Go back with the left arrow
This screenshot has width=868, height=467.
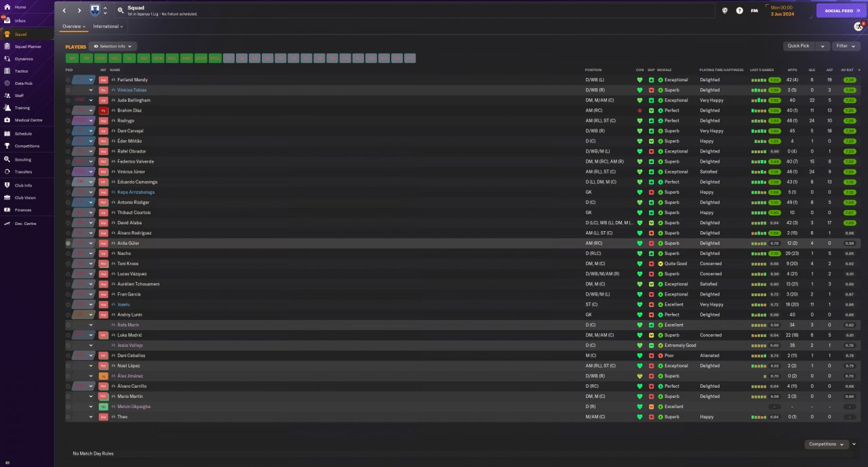pos(64,11)
